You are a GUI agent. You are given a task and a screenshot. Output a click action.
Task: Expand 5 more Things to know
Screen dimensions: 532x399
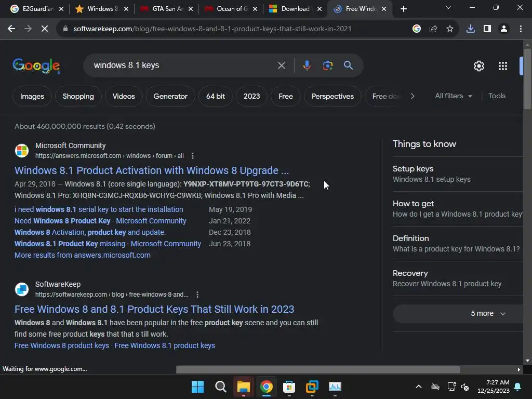click(458, 313)
